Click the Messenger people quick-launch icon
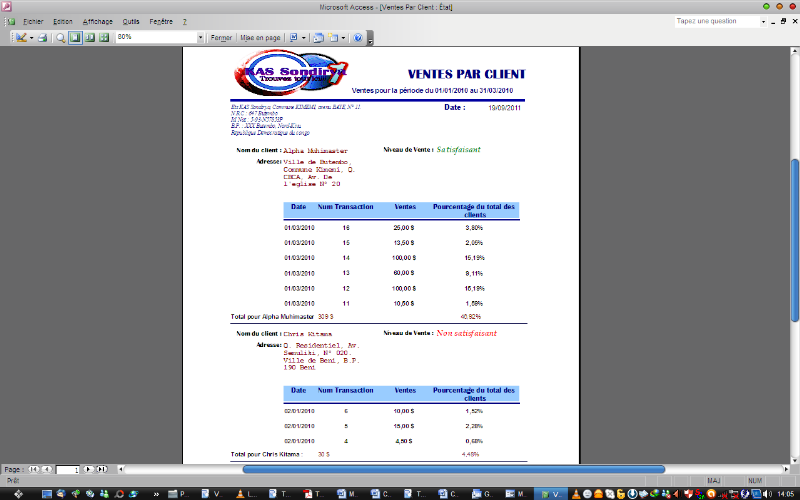The width and height of the screenshot is (800, 500). (104, 494)
